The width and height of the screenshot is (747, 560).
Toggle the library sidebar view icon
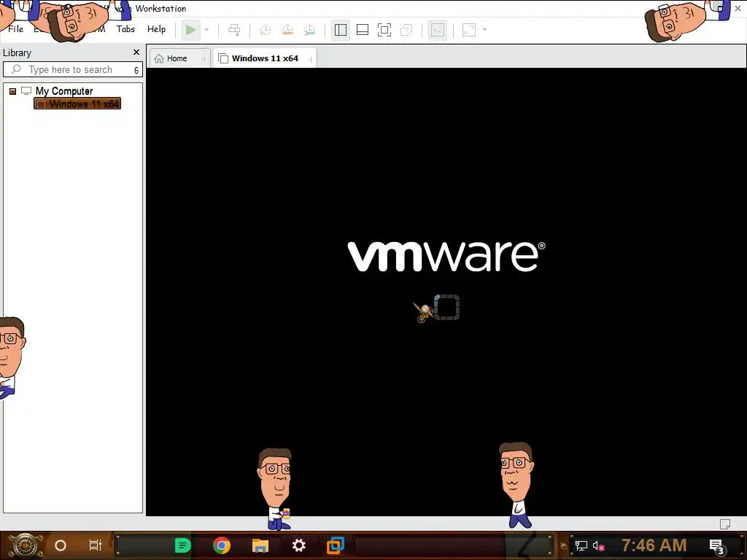tap(340, 30)
